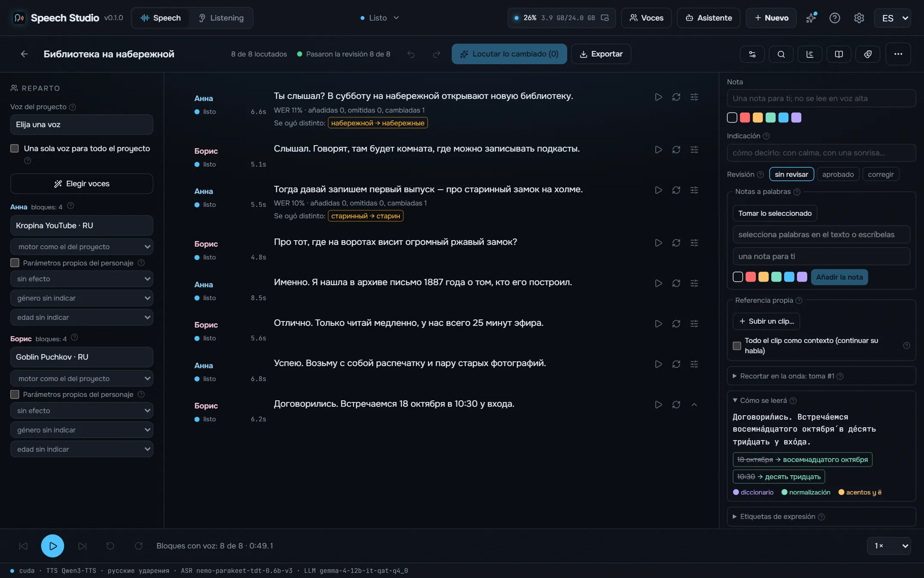The width and height of the screenshot is (924, 578).
Task: Click 'Elegir voces' button
Action: (x=82, y=184)
